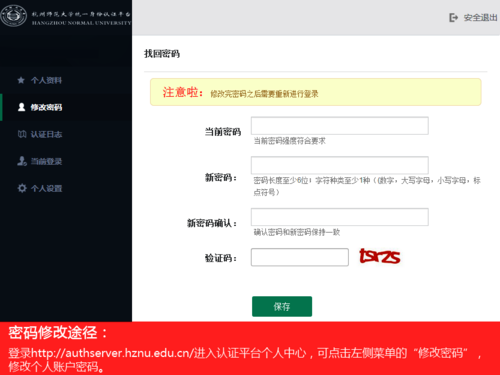Click the Hangzhou Normal University logo emblem
The image size is (500, 375).
[14, 16]
